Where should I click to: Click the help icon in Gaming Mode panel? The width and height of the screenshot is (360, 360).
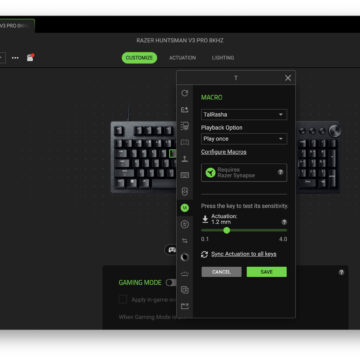point(341,272)
